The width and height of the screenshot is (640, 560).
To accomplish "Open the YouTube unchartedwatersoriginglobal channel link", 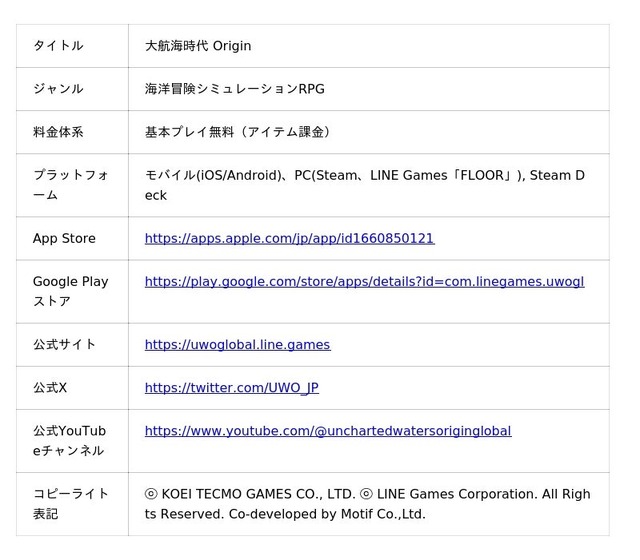I will coord(328,431).
